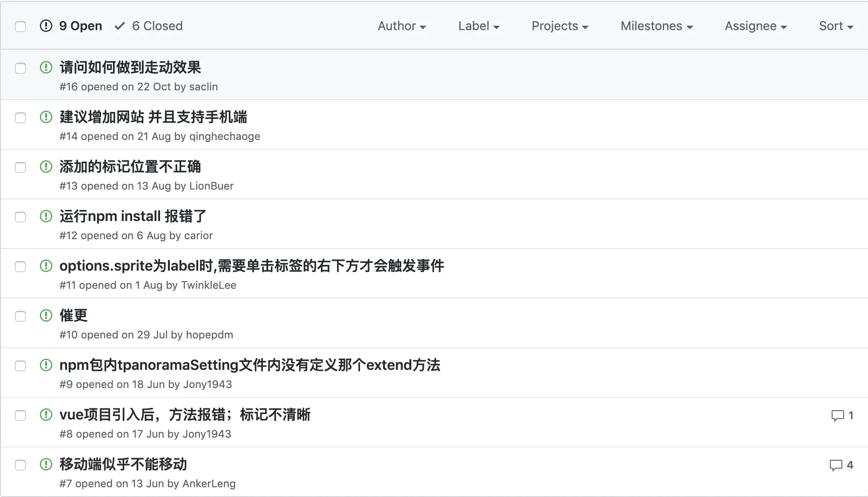Expand the Author filter dropdown
Image resolution: width=868 pixels, height=497 pixels.
402,26
